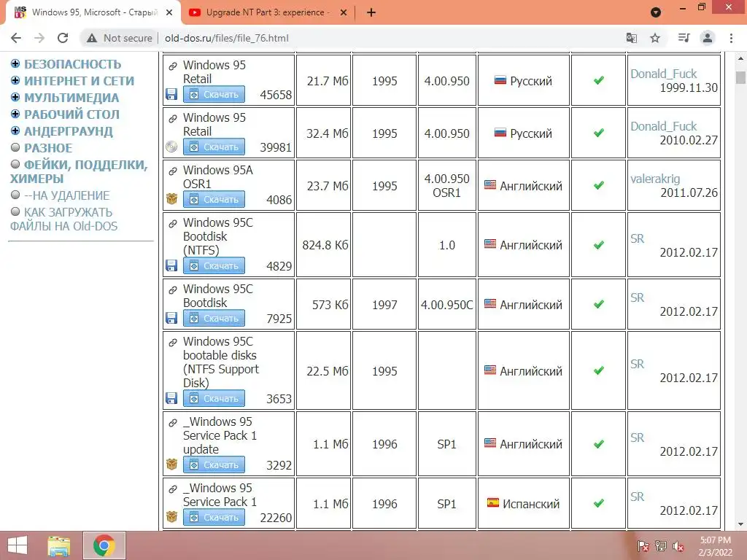This screenshot has height=560, width=747.
Task: Open SR uploader link for Bootdisk (NTFS)
Action: coord(637,238)
